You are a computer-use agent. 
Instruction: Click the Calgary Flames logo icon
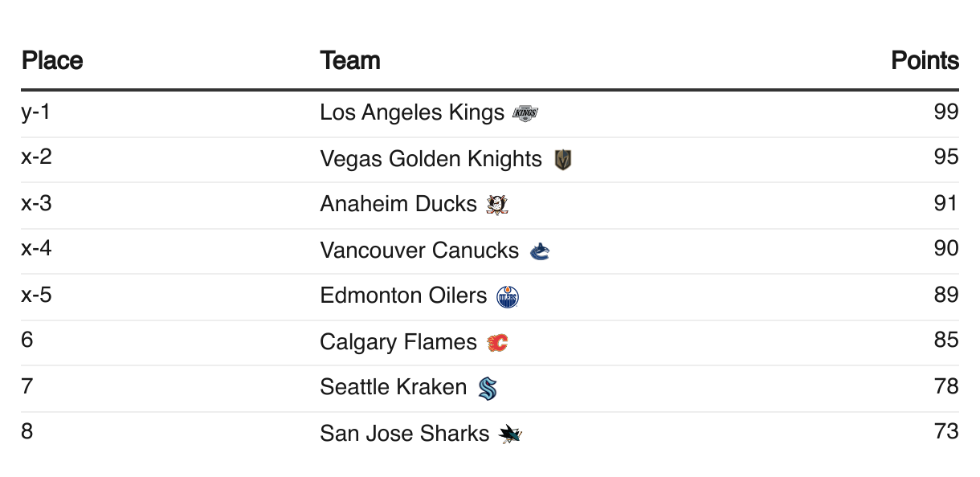point(497,344)
